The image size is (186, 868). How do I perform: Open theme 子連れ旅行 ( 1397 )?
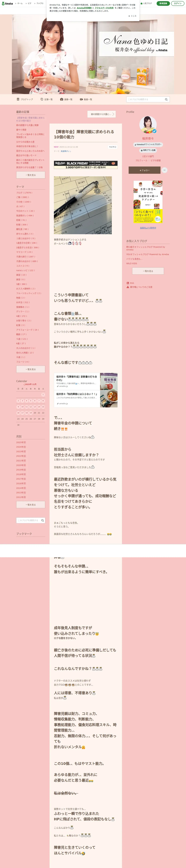pyautogui.click(x=26, y=257)
